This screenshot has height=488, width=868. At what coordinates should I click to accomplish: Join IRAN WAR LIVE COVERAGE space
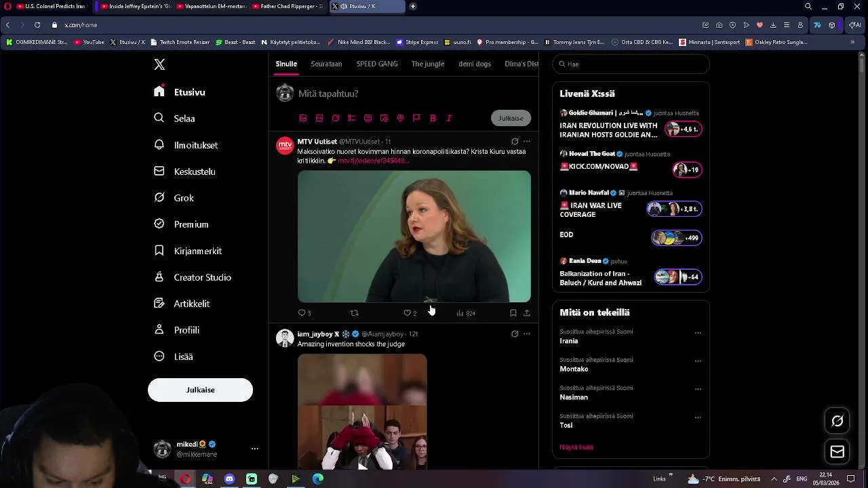[x=674, y=209]
